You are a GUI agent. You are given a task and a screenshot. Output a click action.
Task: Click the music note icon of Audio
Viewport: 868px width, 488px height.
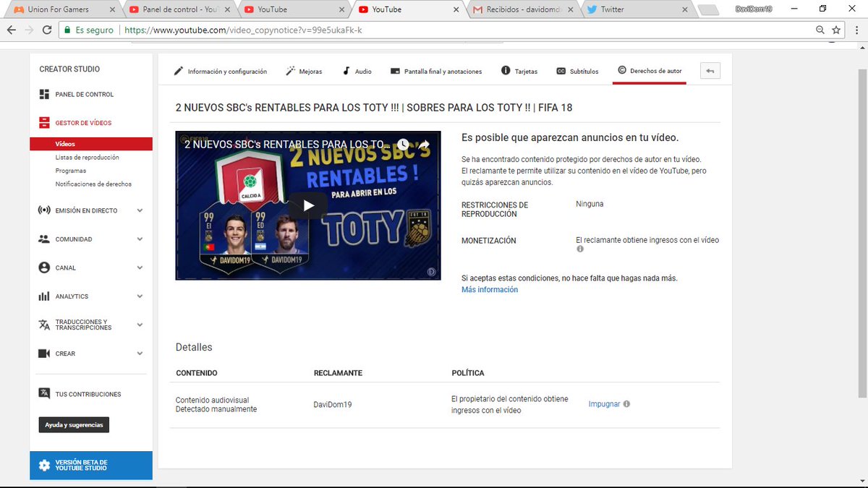pyautogui.click(x=346, y=71)
